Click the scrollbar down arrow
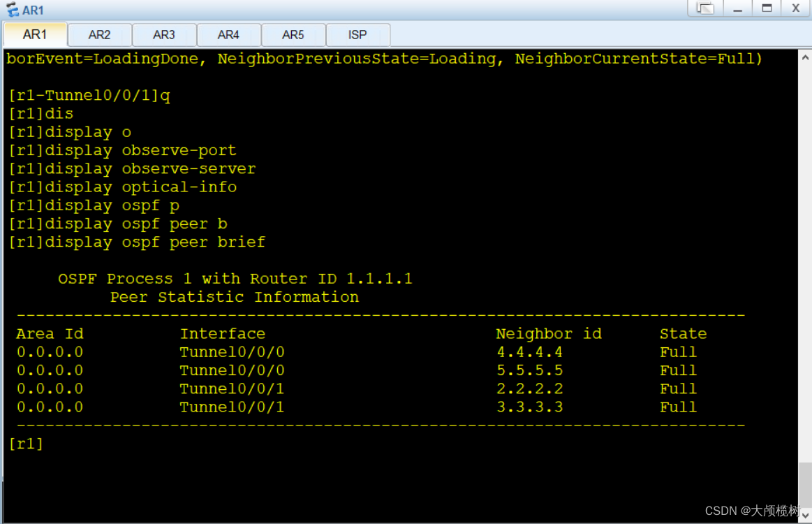This screenshot has width=812, height=524. click(x=805, y=515)
